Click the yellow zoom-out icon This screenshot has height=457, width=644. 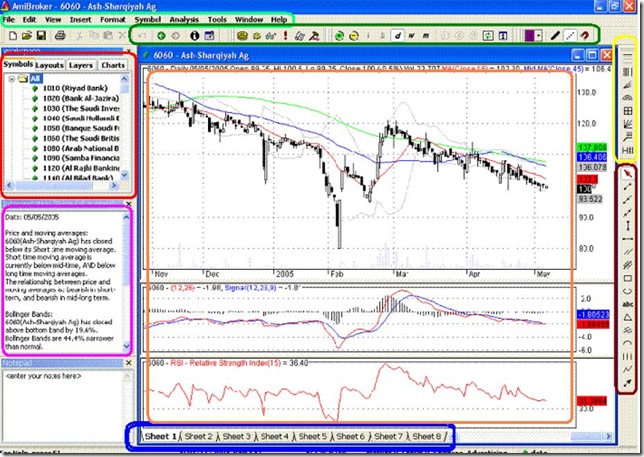pyautogui.click(x=354, y=36)
